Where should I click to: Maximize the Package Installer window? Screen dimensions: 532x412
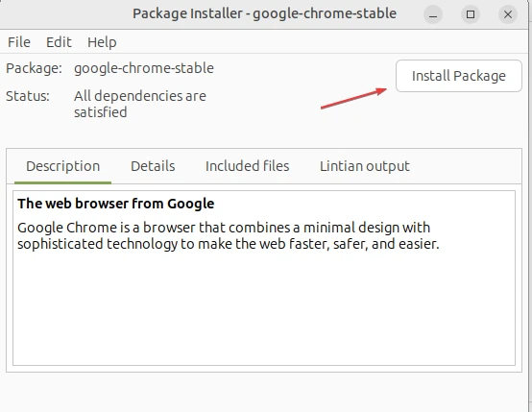[471, 14]
